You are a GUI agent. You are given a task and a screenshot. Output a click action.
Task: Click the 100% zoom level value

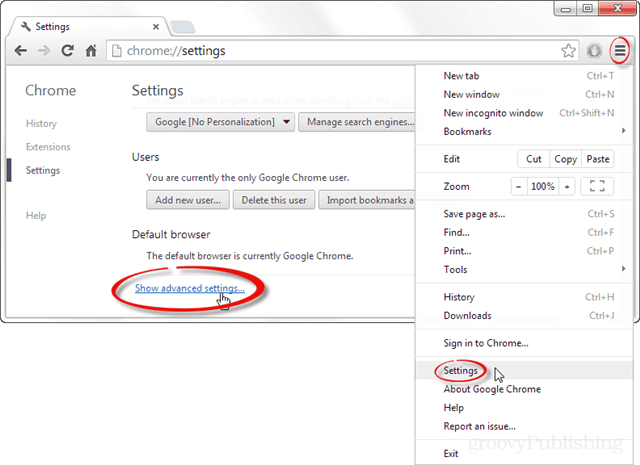tap(542, 187)
